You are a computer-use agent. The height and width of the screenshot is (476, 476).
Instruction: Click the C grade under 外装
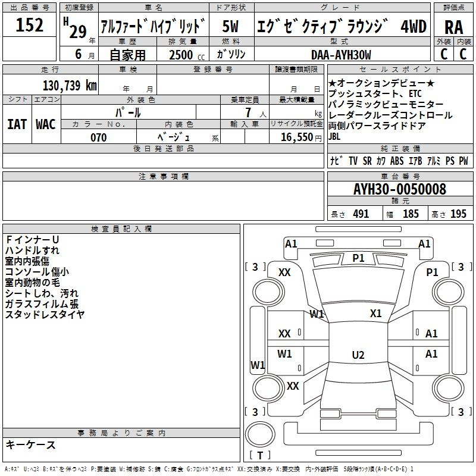[444, 54]
